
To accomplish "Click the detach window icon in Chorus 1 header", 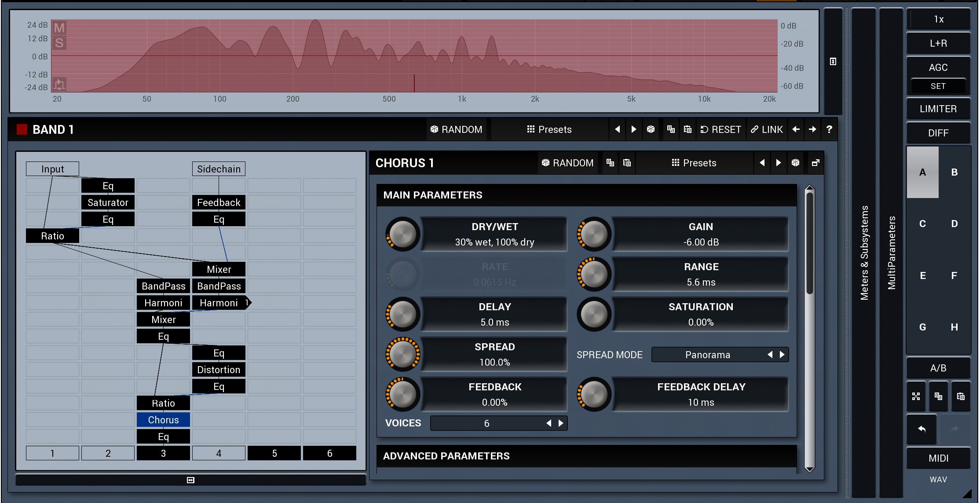I will 815,163.
